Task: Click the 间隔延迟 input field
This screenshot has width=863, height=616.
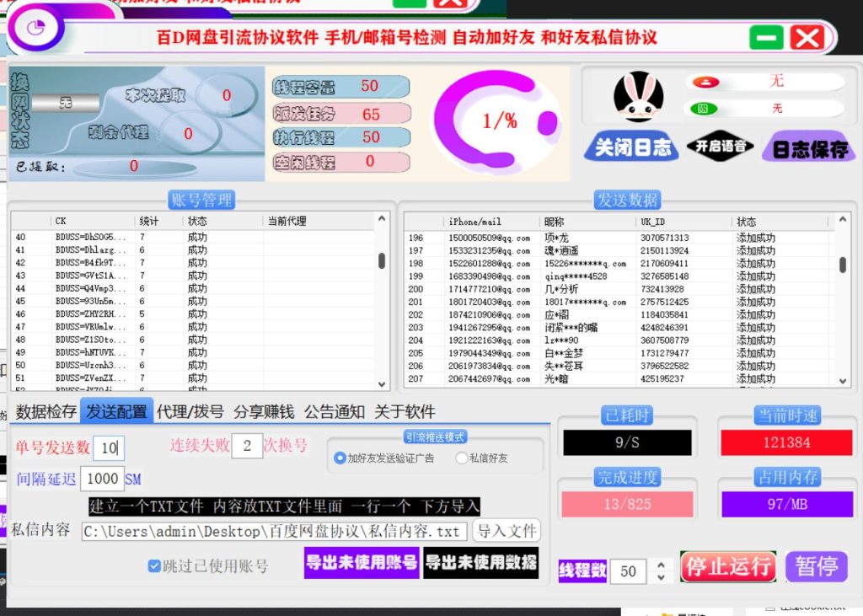Action: [x=102, y=479]
